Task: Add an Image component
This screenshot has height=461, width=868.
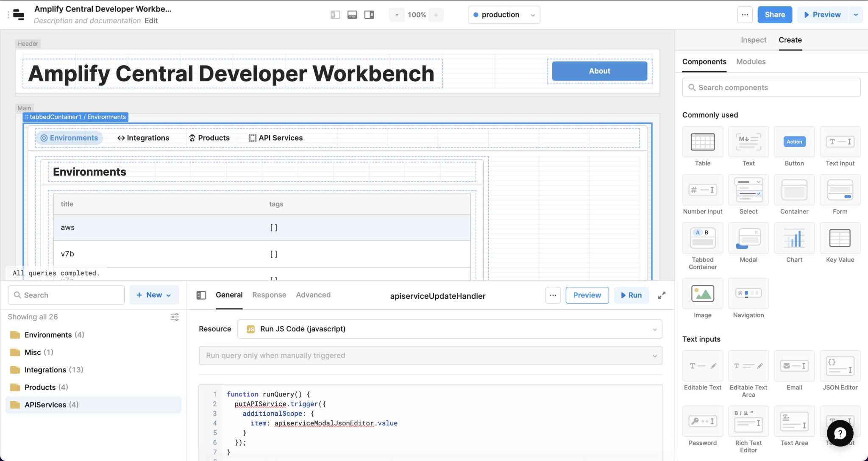Action: point(702,293)
